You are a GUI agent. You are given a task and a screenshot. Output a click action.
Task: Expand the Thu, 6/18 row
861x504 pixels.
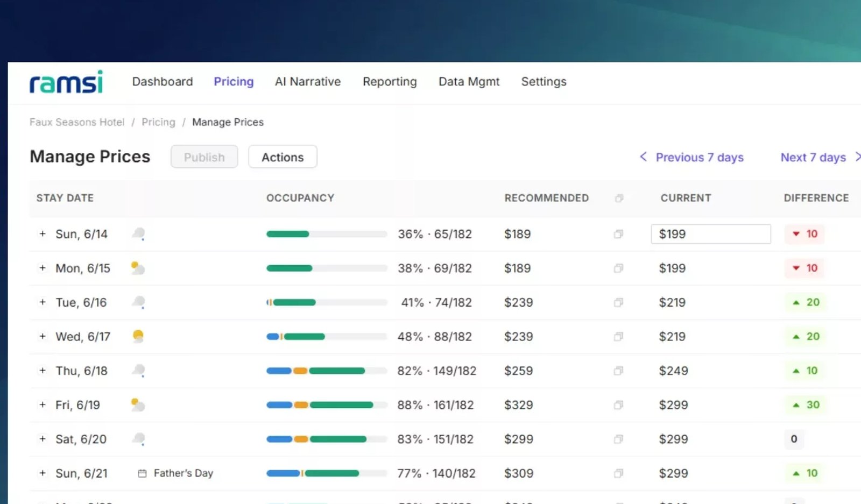pyautogui.click(x=43, y=371)
